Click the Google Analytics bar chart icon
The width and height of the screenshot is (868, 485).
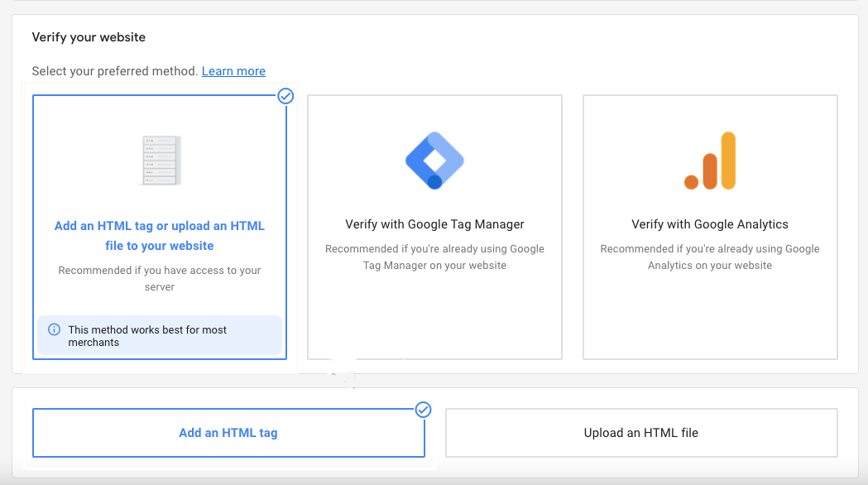709,160
